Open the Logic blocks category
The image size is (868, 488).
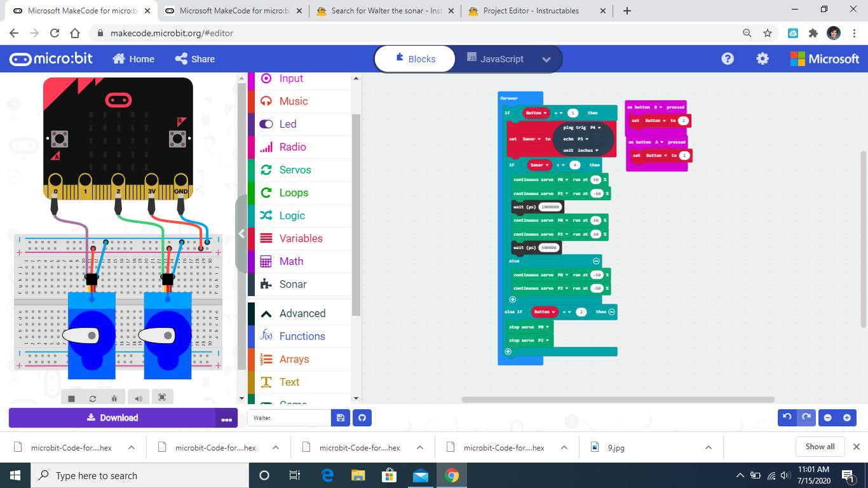click(x=299, y=215)
